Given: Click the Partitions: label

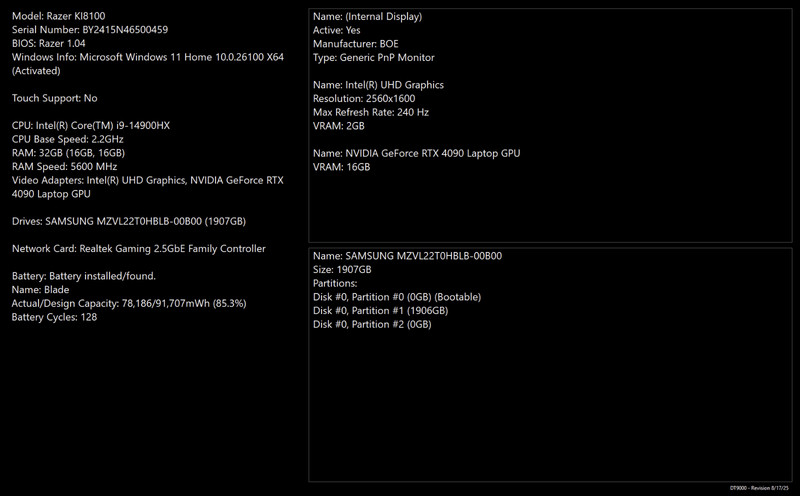Looking at the screenshot, I should [x=335, y=284].
